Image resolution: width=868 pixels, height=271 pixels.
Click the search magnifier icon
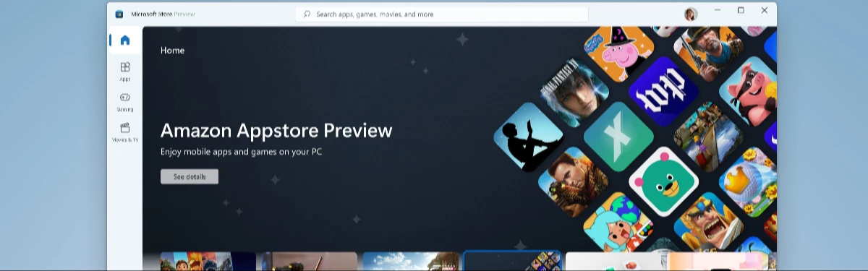tap(307, 14)
